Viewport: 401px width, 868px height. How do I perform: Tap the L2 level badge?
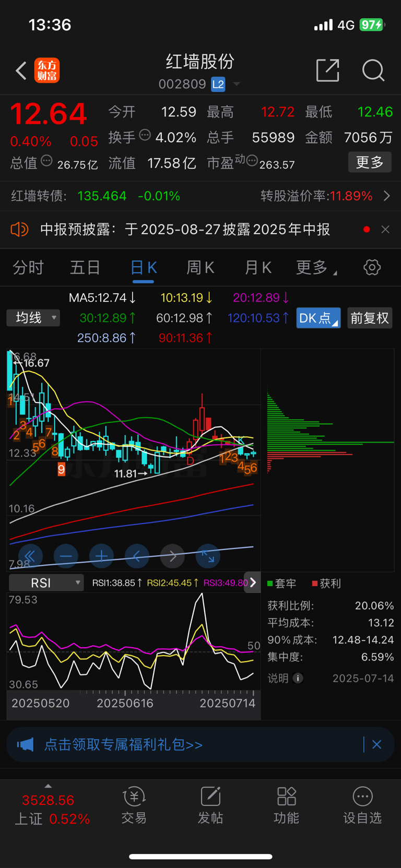click(218, 84)
